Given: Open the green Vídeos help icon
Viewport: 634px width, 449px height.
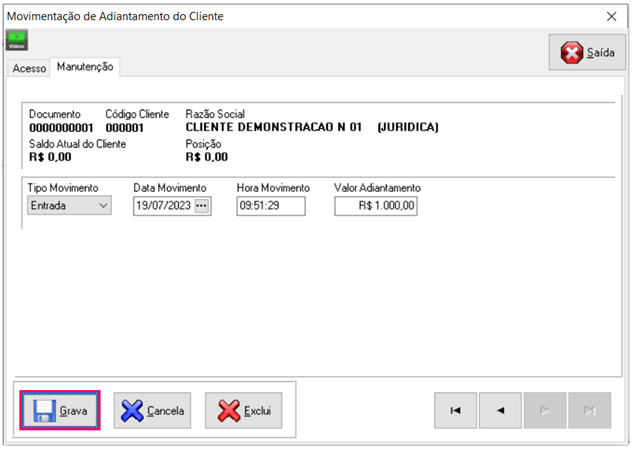Looking at the screenshot, I should click(17, 41).
